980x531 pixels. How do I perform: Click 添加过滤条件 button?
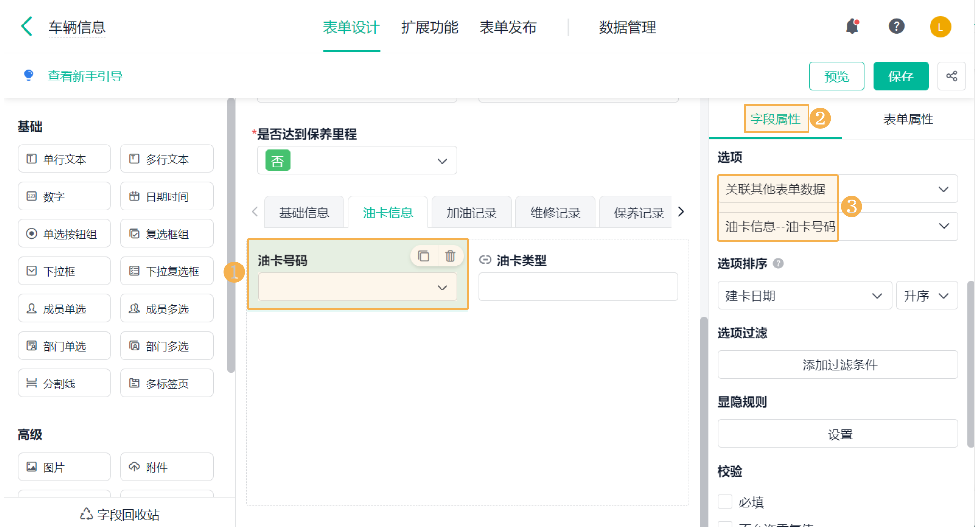837,364
